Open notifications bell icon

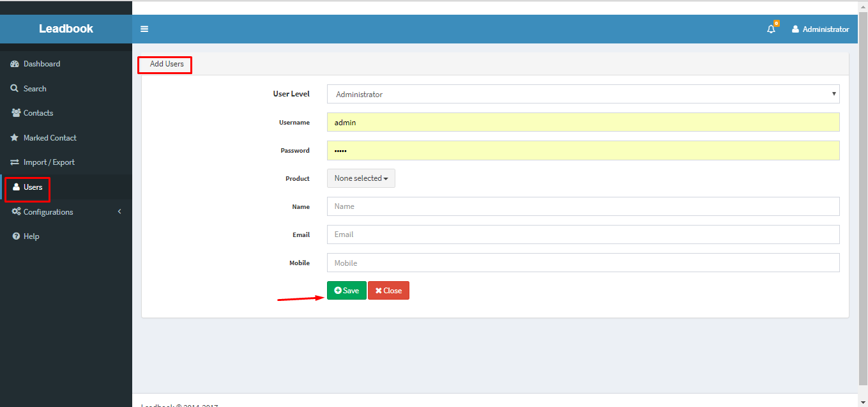tap(772, 29)
